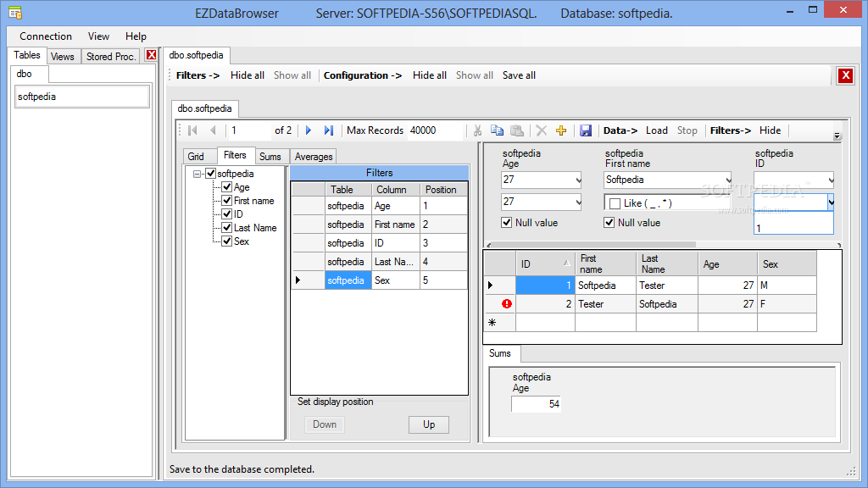868x488 pixels.
Task: Uncheck the First name column checkbox
Action: click(x=226, y=200)
